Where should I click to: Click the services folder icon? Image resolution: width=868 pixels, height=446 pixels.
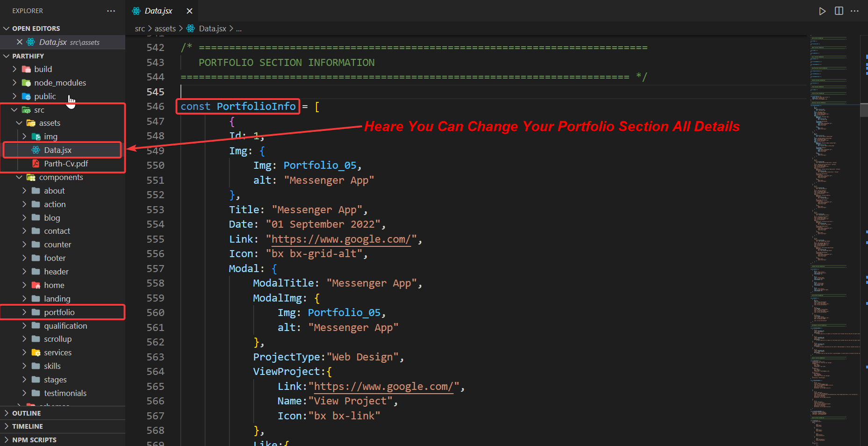coord(36,352)
